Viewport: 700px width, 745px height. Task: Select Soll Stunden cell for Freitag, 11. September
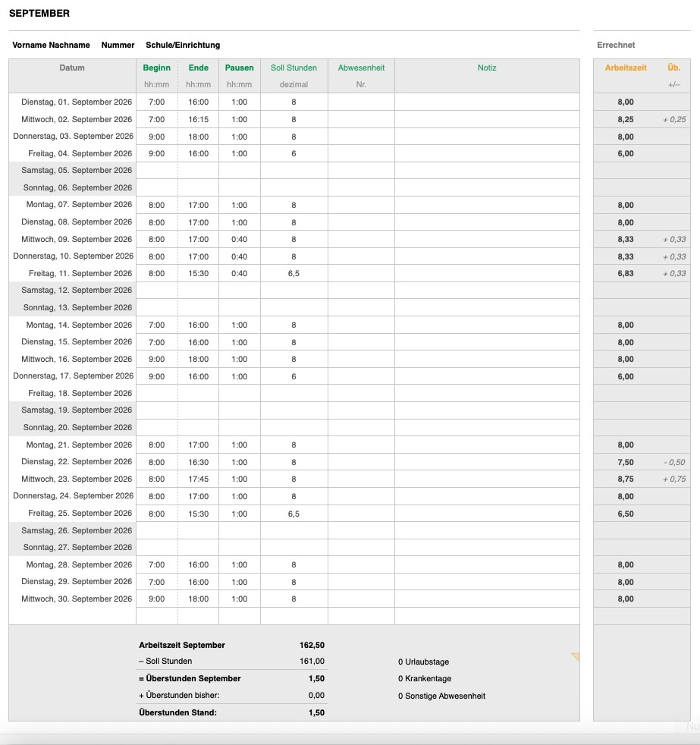pyautogui.click(x=293, y=274)
